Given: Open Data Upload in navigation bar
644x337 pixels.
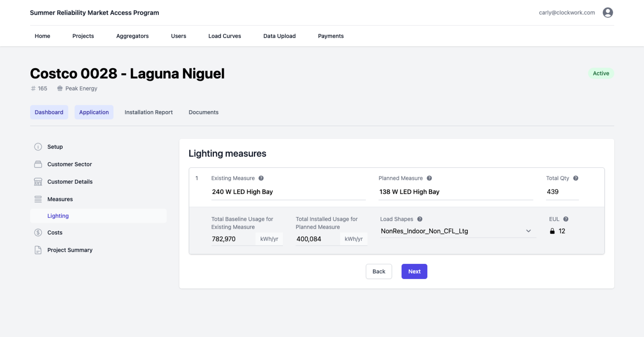Looking at the screenshot, I should pyautogui.click(x=279, y=36).
